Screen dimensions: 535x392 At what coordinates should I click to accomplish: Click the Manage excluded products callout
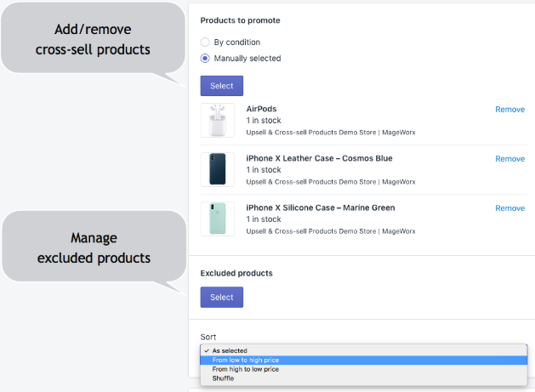coord(94,247)
